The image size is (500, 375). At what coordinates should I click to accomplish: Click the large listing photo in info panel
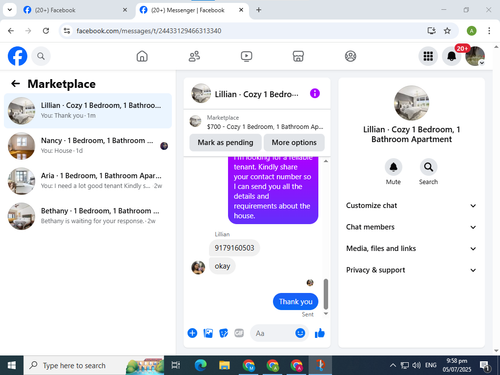411,103
